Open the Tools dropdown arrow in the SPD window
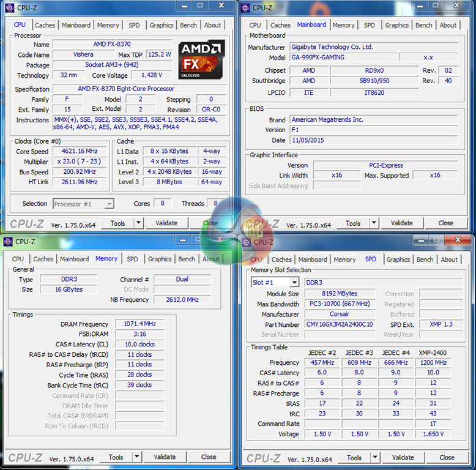The image size is (476, 470). 375,458
